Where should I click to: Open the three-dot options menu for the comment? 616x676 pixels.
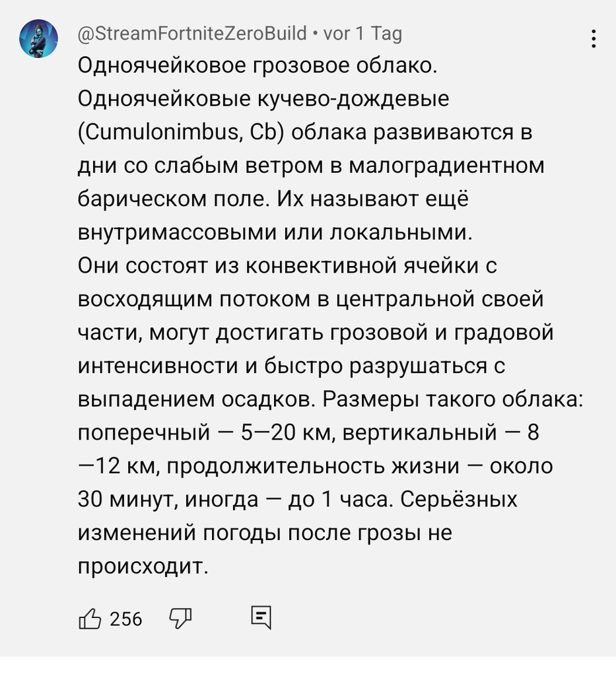tap(594, 39)
